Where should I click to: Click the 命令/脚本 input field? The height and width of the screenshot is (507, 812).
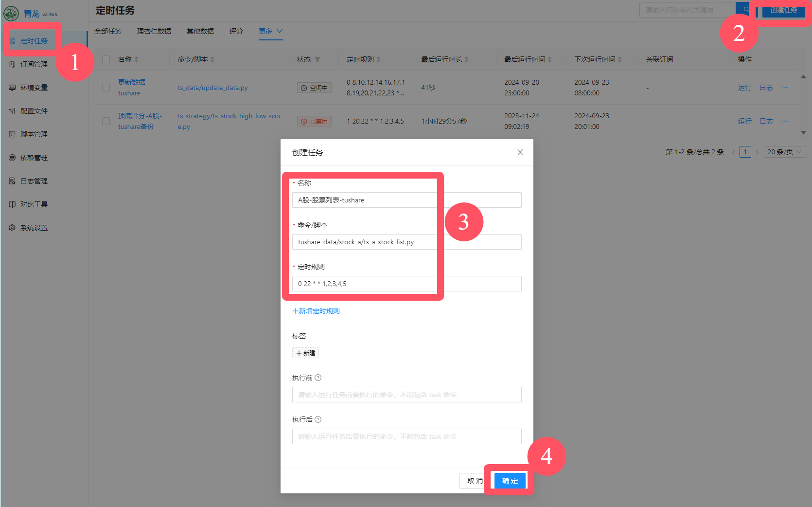[x=407, y=242]
